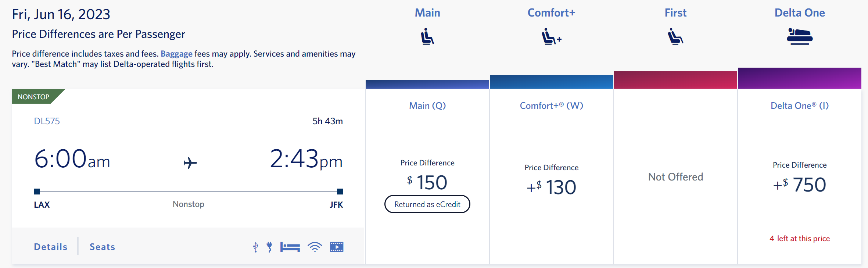The width and height of the screenshot is (868, 268).
Task: Click the flat-bed seat amenity icon
Action: (x=290, y=247)
